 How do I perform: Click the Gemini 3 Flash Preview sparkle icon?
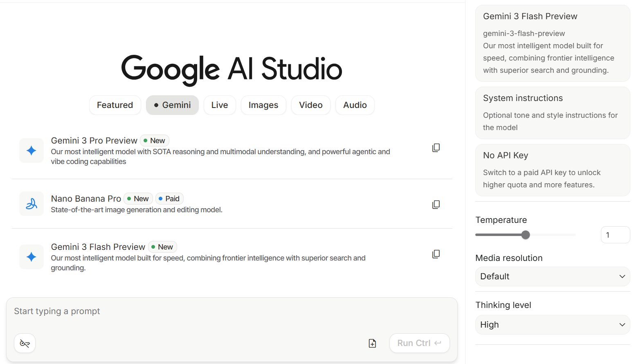click(x=31, y=257)
